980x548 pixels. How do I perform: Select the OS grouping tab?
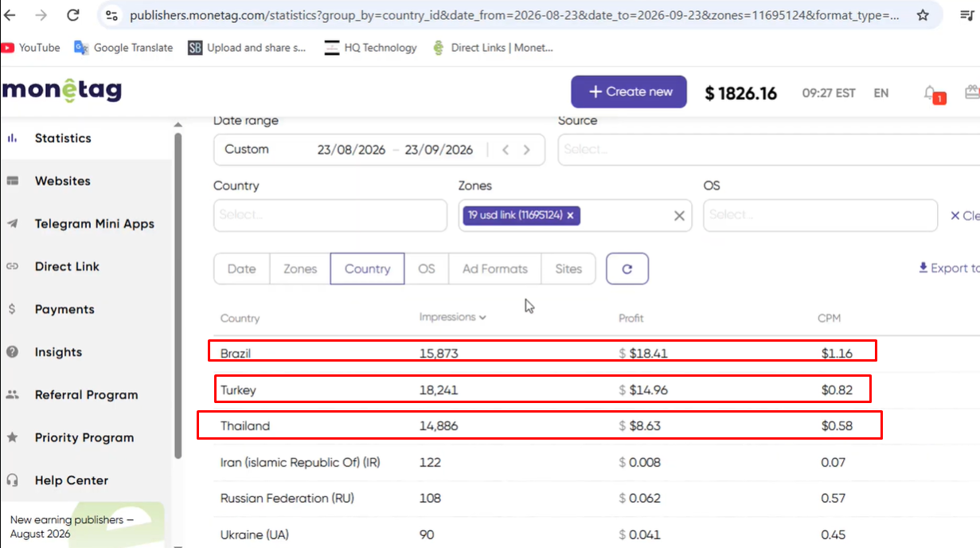(427, 268)
